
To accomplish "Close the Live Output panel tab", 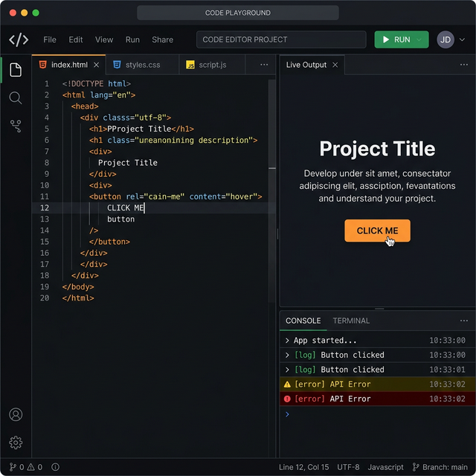I will [335, 65].
